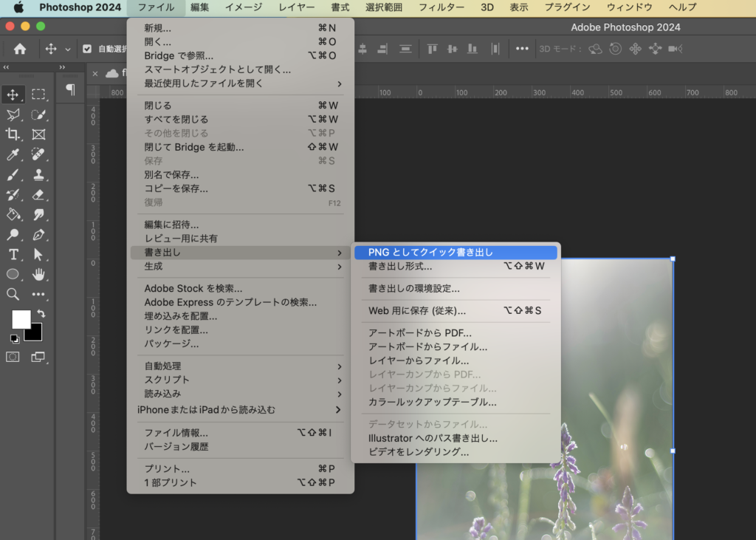Viewport: 756px width, 540px height.
Task: Click the Home icon in options bar
Action: 20,49
